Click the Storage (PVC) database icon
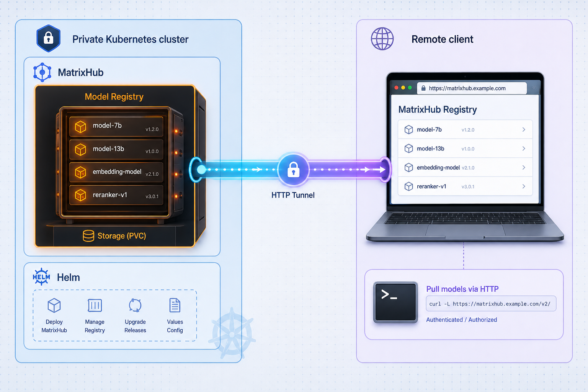The image size is (588, 392). [x=88, y=236]
